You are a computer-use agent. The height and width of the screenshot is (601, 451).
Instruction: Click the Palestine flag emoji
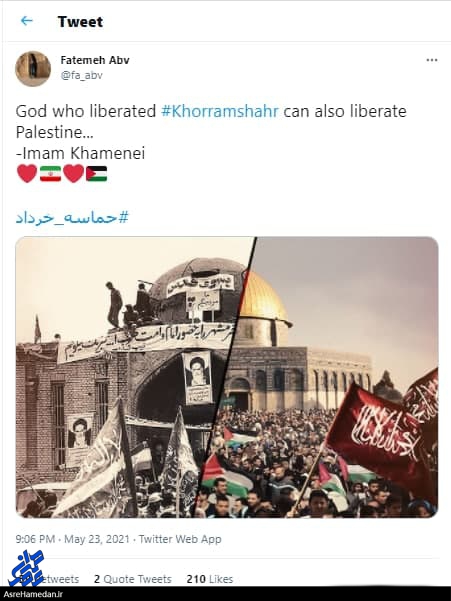97,174
